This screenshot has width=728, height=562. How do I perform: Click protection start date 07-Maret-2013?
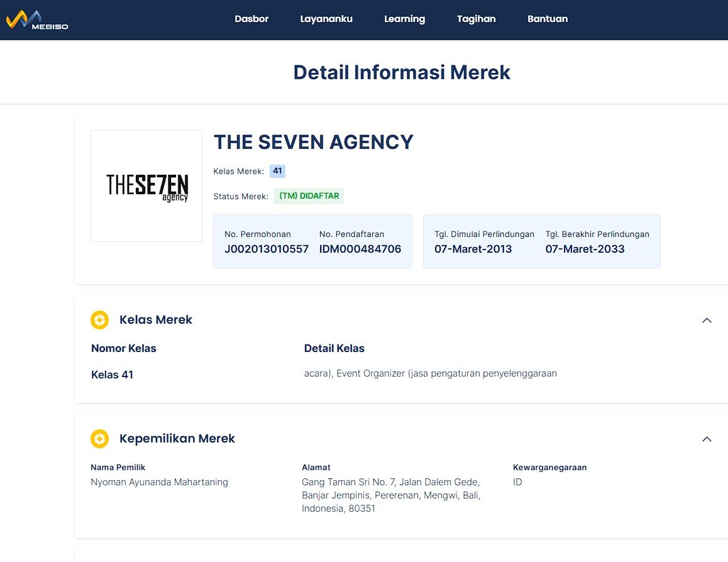tap(473, 249)
